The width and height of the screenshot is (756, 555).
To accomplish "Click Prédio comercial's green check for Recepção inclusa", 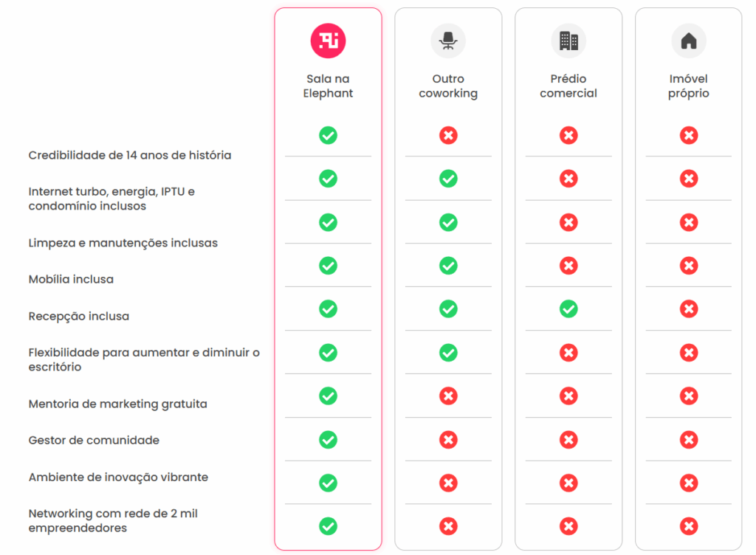I will coord(568,308).
